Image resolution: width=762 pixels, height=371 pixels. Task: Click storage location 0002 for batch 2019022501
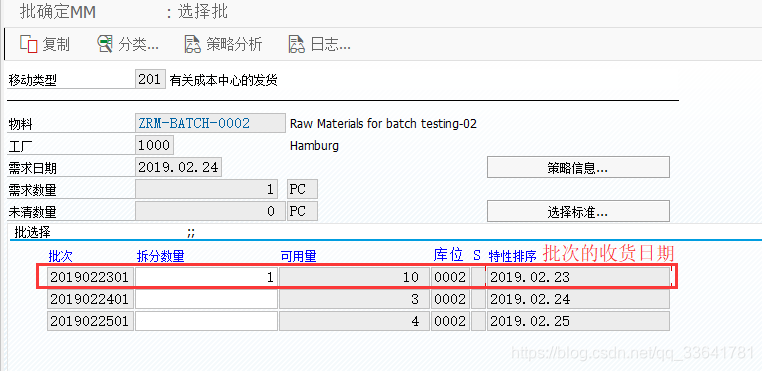[450, 321]
